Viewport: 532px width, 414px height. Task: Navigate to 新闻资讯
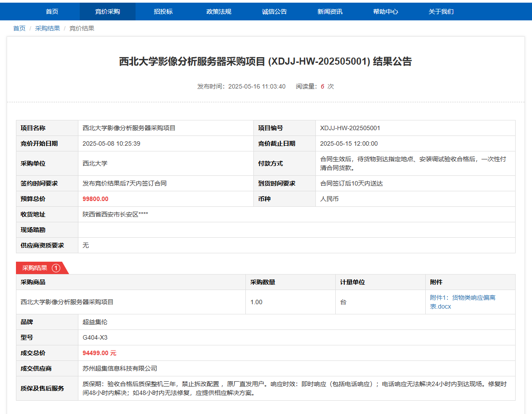pos(330,12)
